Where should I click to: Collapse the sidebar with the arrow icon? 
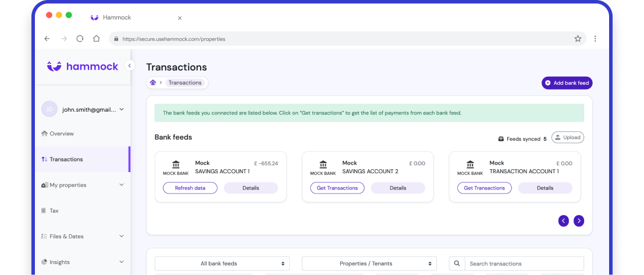coord(130,66)
